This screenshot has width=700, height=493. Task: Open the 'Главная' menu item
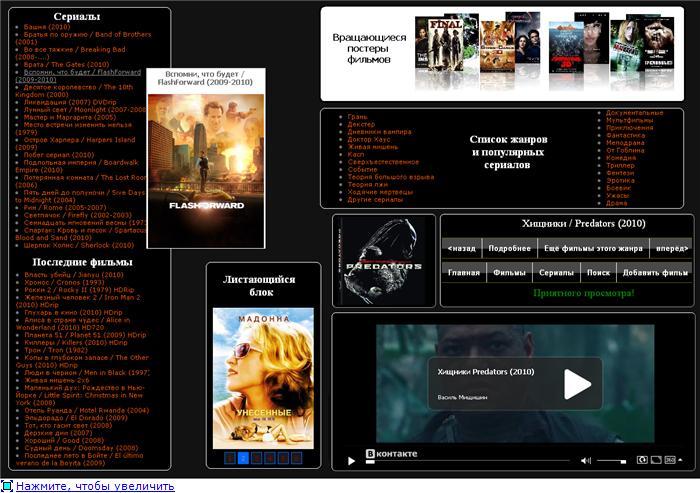[x=463, y=272]
